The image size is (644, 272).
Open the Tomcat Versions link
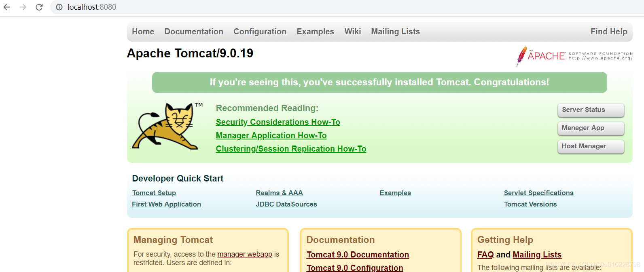tap(530, 204)
